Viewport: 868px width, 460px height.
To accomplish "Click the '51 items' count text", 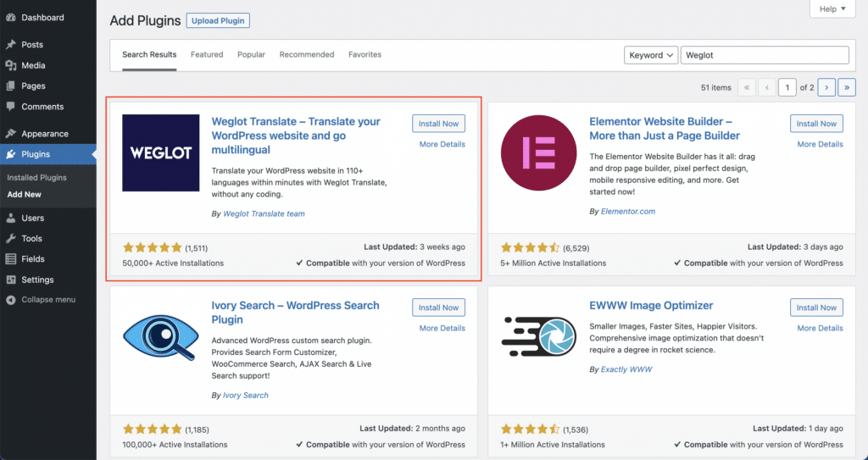I will point(715,87).
